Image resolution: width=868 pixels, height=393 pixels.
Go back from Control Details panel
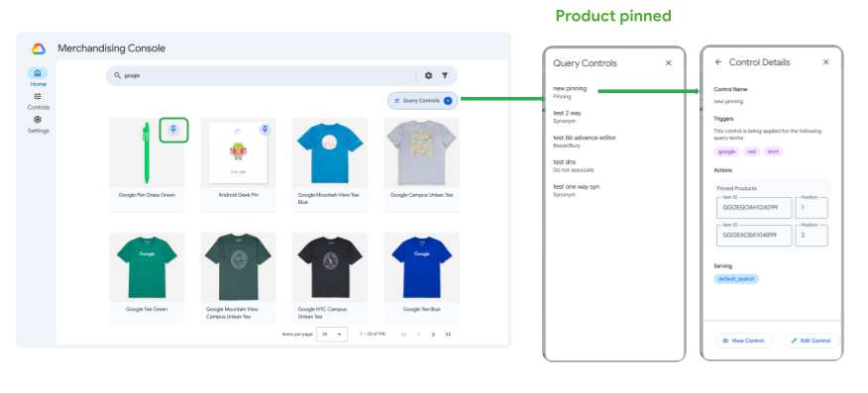click(718, 62)
